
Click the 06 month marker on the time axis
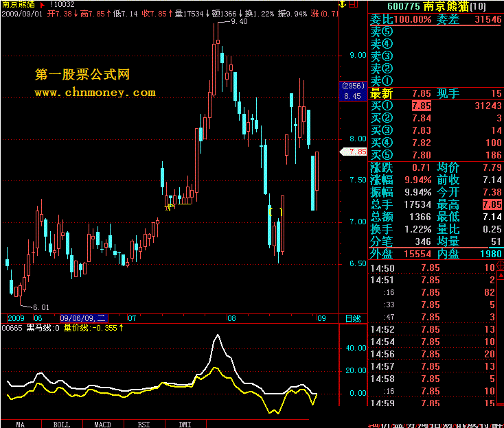click(38, 318)
